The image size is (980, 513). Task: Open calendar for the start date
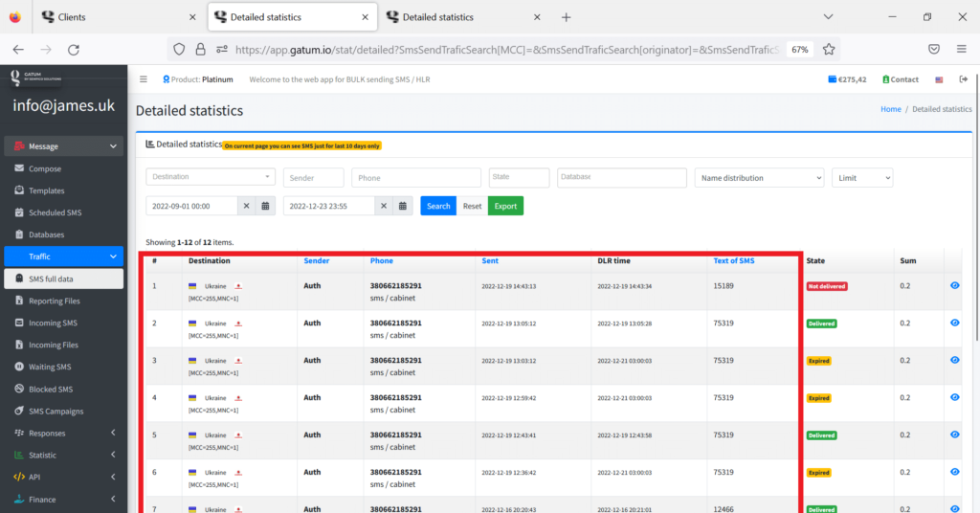click(x=265, y=206)
